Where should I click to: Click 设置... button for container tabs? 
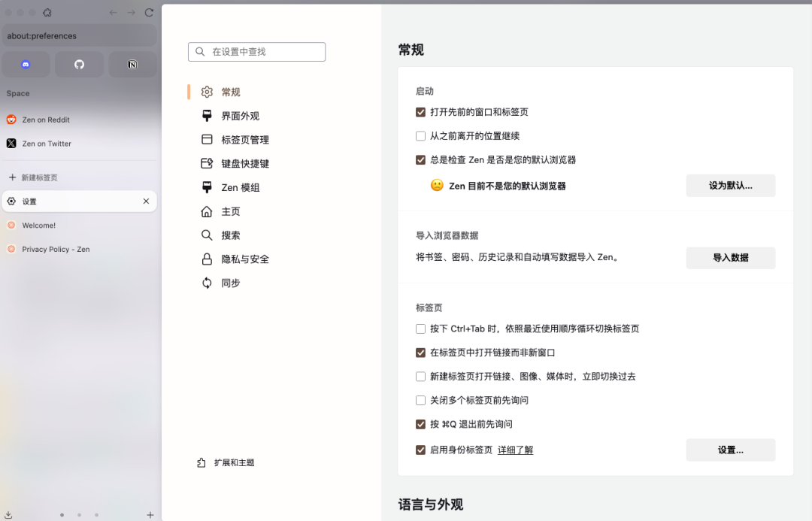click(730, 450)
